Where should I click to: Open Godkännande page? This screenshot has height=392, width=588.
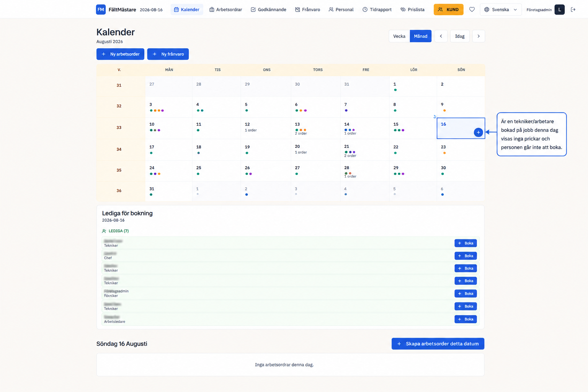pyautogui.click(x=268, y=10)
